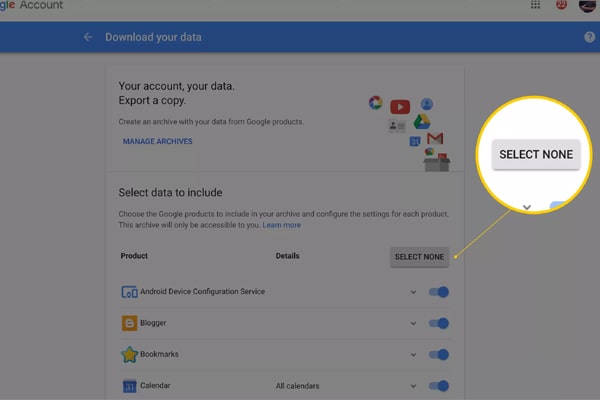Open the MANAGE ARCHIVES link
Image resolution: width=600 pixels, height=400 pixels.
point(158,142)
